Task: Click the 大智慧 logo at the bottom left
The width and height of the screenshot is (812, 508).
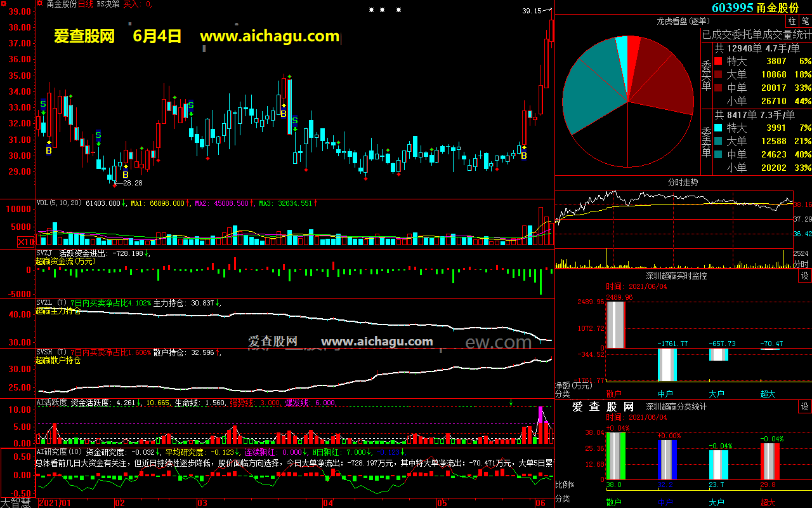Action: coord(16,503)
